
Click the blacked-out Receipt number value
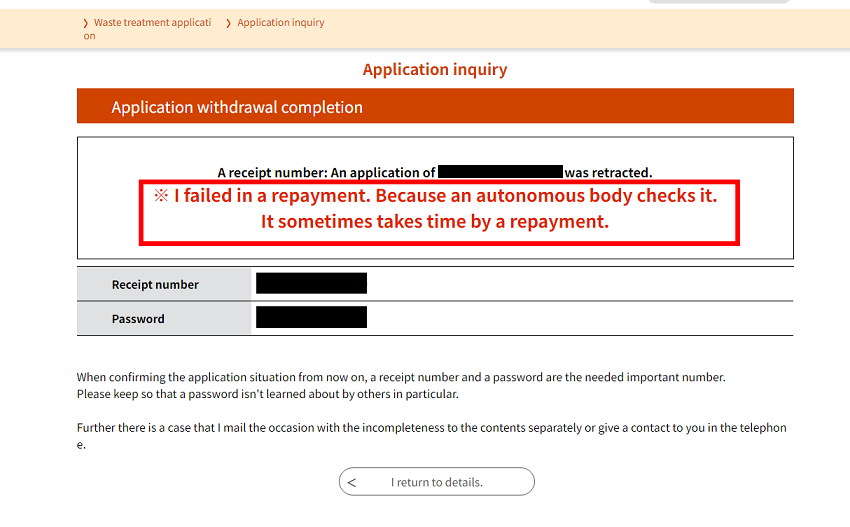(311, 284)
